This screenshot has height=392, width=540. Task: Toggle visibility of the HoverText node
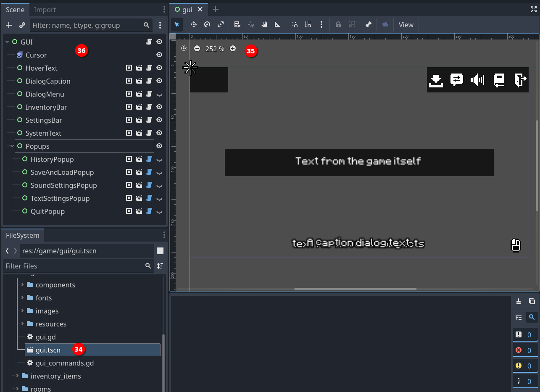click(159, 68)
